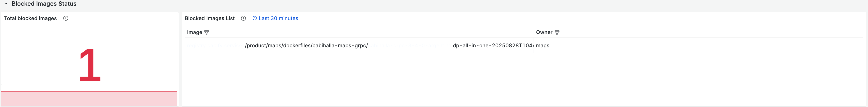Collapse the Blocked Images Status row chevron
This screenshot has height=107, width=868.
coord(6,4)
